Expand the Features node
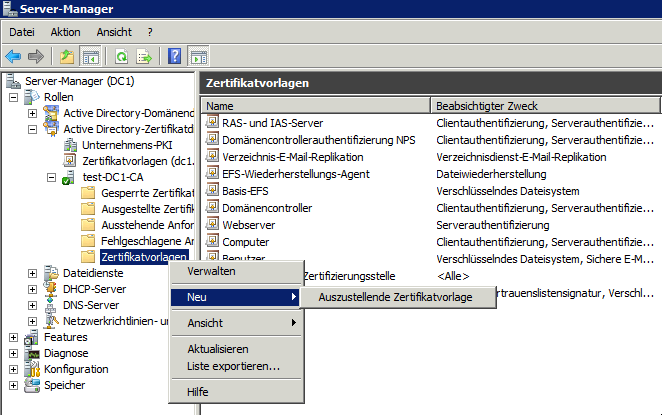The image size is (662, 415). click(x=14, y=337)
